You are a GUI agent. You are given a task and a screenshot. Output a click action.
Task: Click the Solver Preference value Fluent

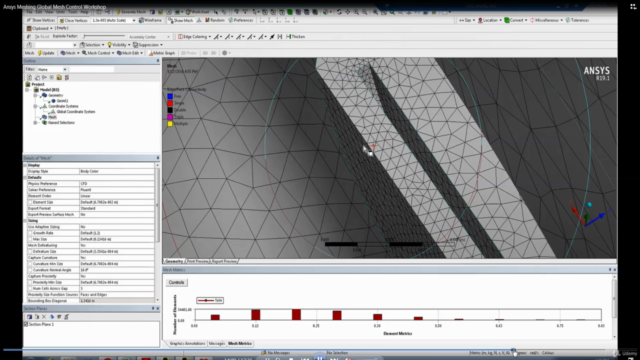tap(116, 190)
